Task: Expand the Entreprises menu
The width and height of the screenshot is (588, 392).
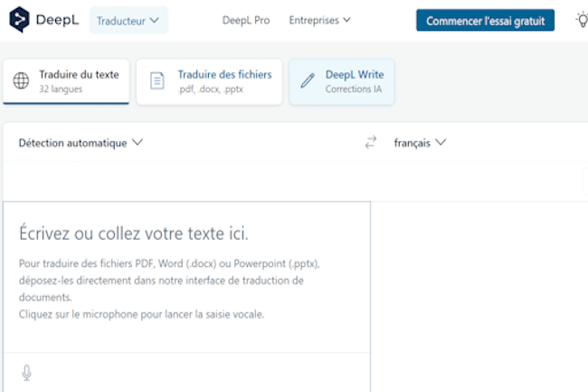Action: coord(319,20)
